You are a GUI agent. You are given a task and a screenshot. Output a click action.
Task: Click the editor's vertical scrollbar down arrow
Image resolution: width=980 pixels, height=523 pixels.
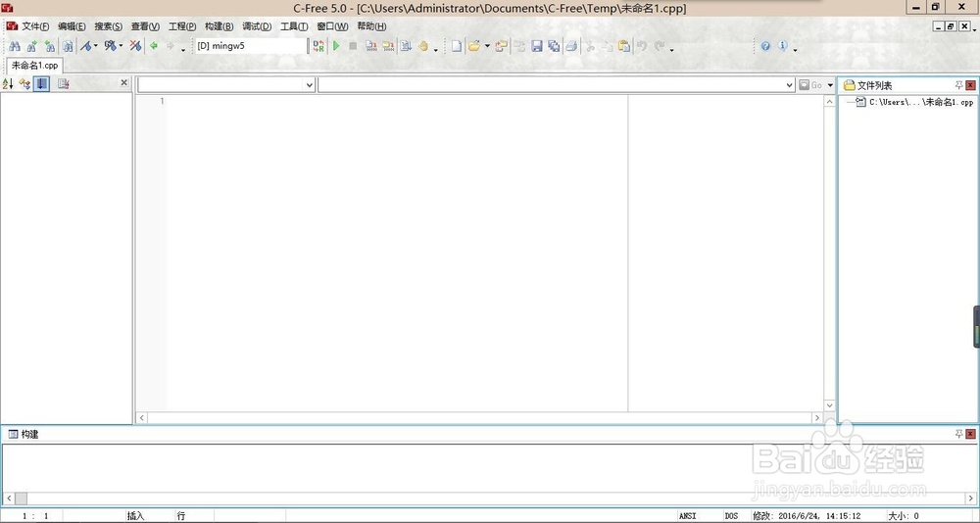pos(829,404)
